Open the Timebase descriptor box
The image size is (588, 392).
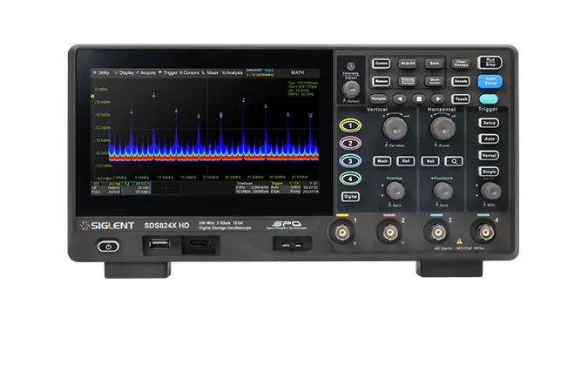(253, 188)
